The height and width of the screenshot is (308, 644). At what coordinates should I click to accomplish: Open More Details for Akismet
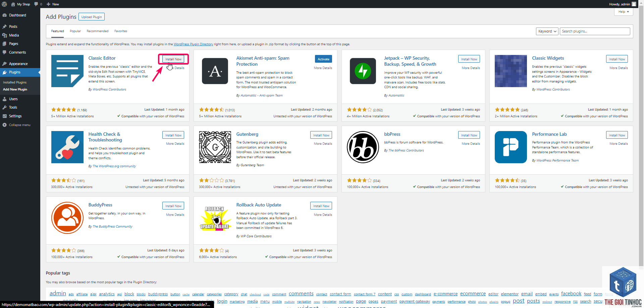click(323, 68)
